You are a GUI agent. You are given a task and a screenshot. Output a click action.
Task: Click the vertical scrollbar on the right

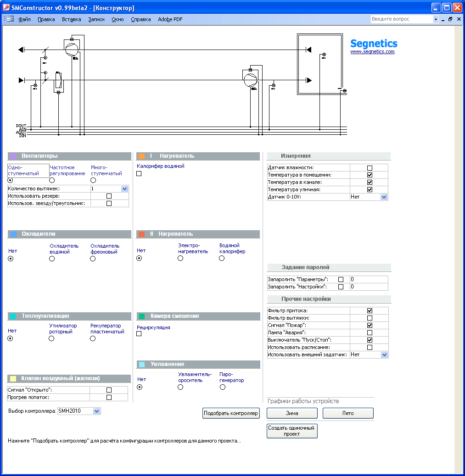point(458,249)
